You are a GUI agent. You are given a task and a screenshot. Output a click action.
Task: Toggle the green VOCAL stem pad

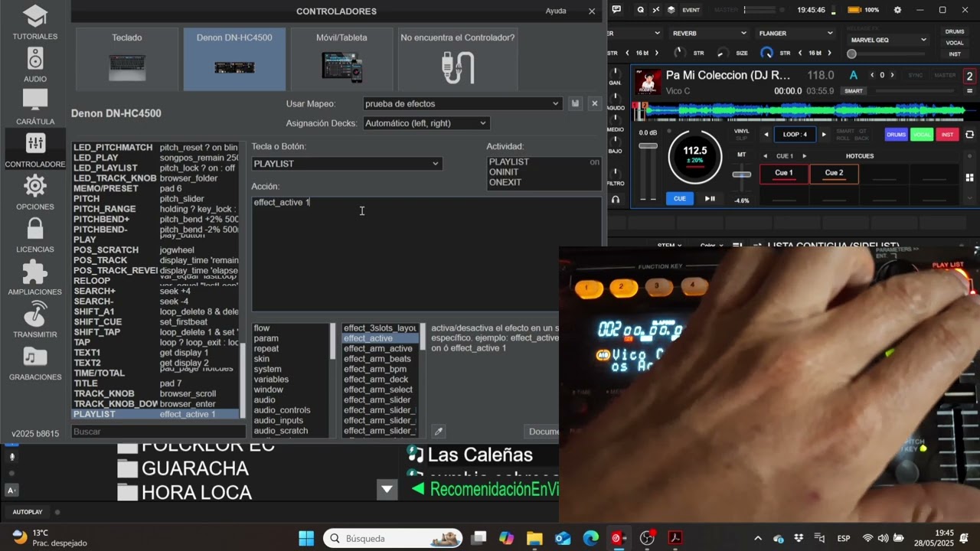[x=922, y=135]
